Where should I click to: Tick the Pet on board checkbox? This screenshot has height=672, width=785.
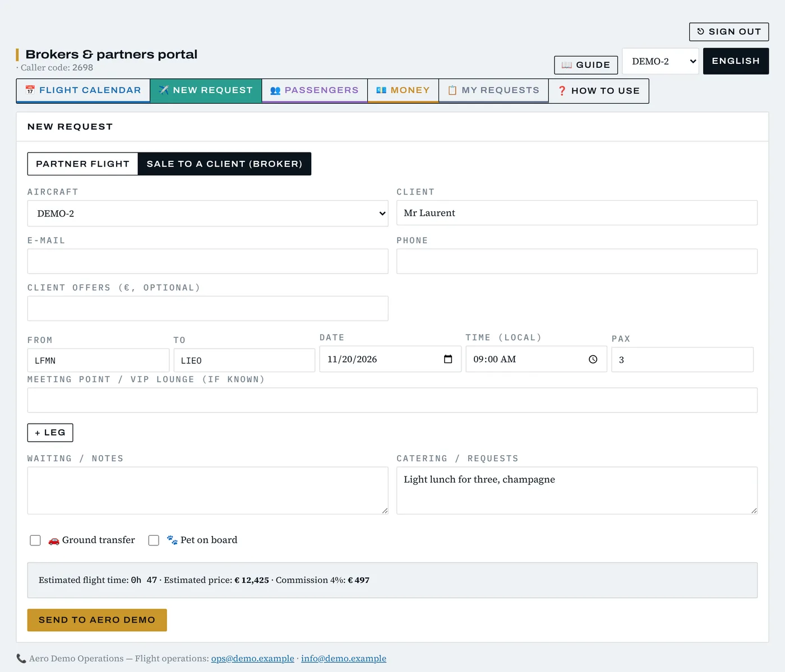point(154,540)
